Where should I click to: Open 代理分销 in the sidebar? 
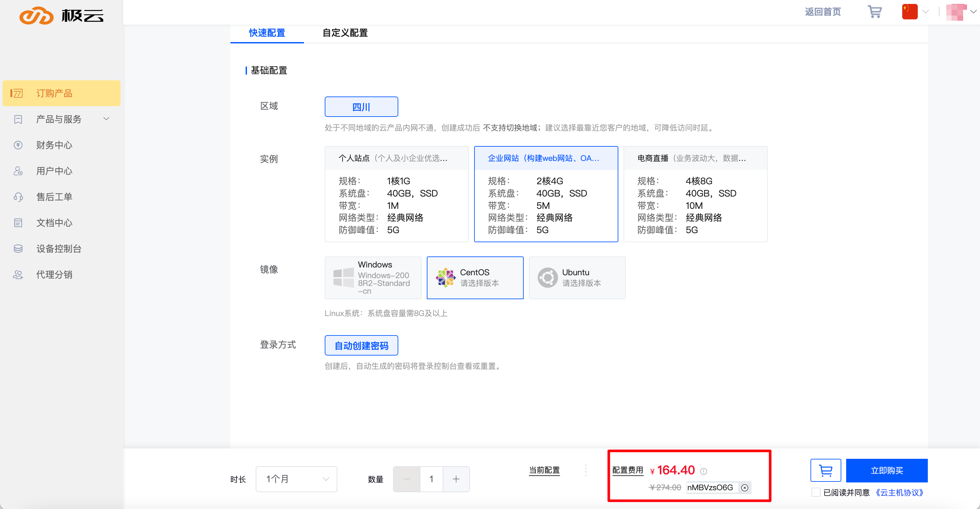click(54, 275)
